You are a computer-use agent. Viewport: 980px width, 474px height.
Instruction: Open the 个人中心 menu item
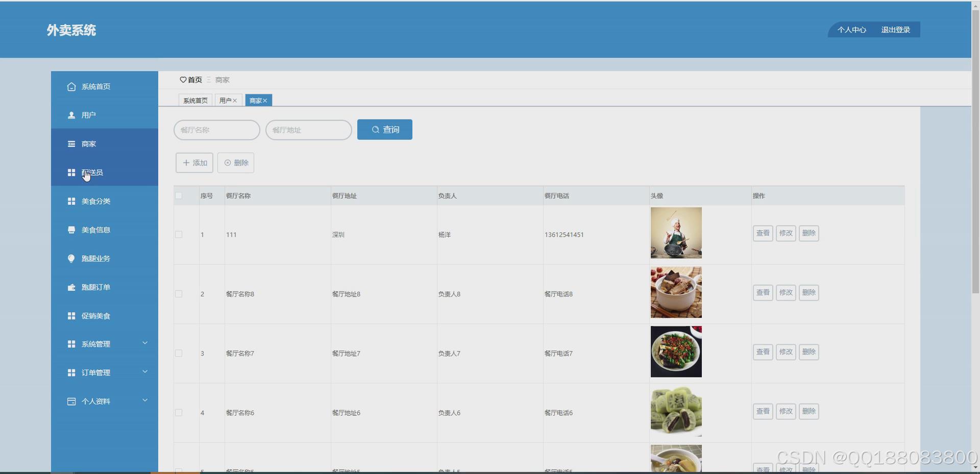tap(851, 30)
